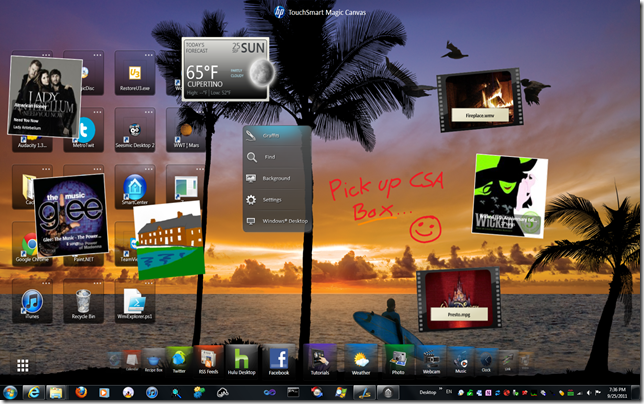Open the WmiExplorer.ps1 file tile
644x404 pixels.
coord(135,303)
